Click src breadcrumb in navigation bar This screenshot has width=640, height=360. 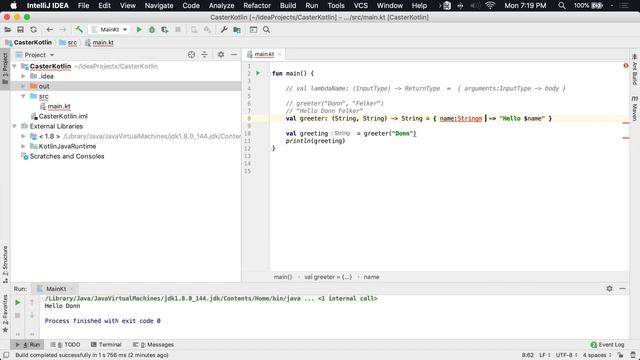coord(68,42)
